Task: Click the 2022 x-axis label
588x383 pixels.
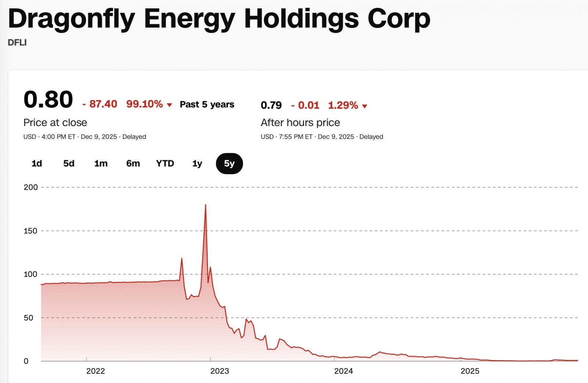Action: point(96,371)
